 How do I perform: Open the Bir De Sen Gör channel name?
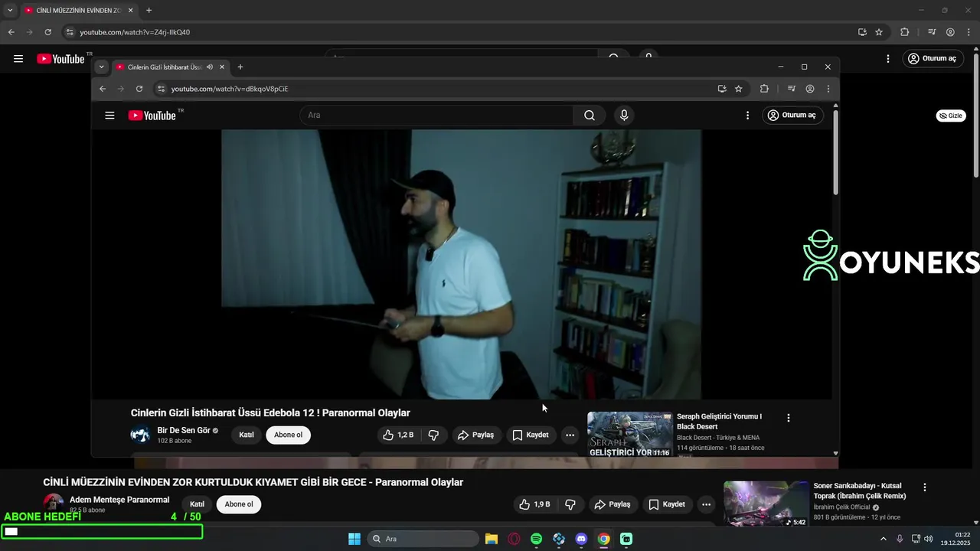point(184,431)
